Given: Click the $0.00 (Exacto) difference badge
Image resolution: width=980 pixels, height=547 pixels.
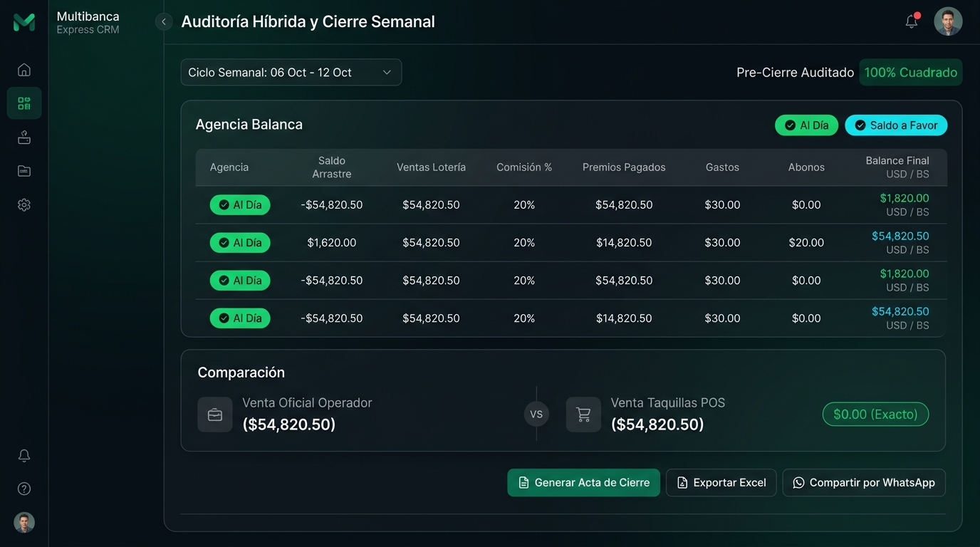Looking at the screenshot, I should point(875,415).
